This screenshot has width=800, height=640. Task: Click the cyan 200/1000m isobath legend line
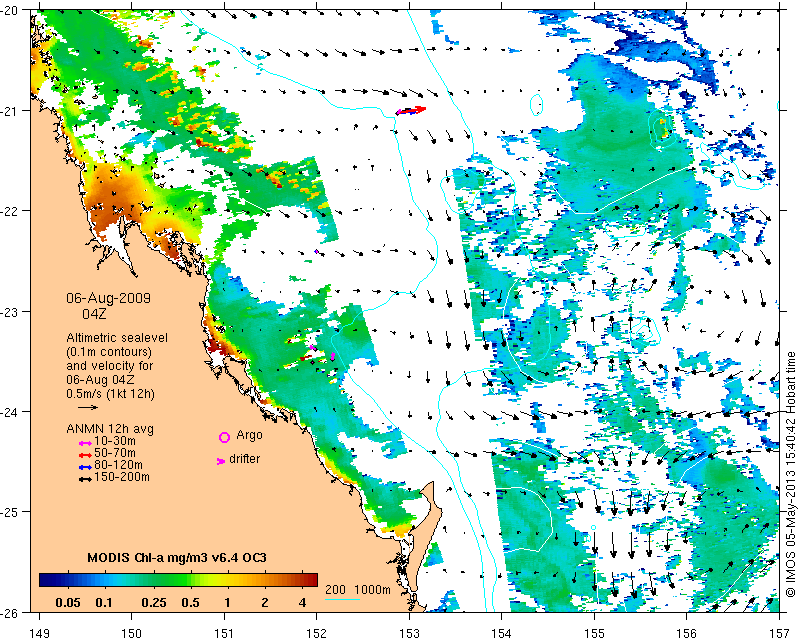tap(342, 599)
